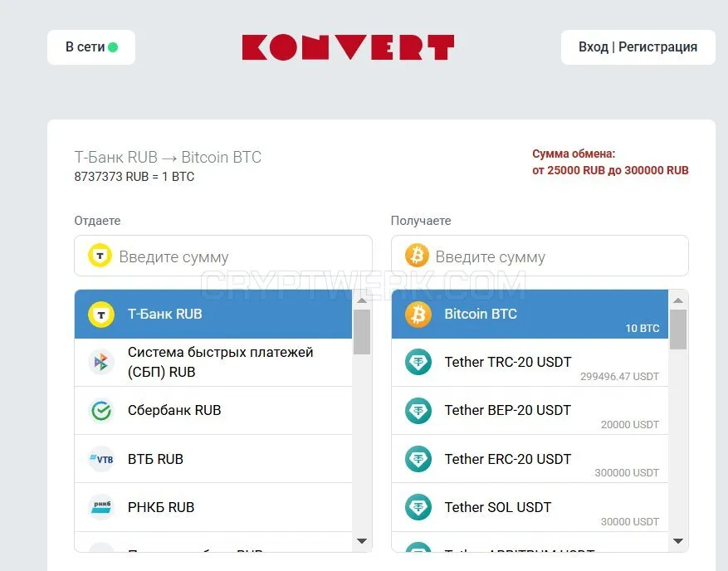
Task: Click the T-Bank icon in the give amount field
Action: coord(100,256)
